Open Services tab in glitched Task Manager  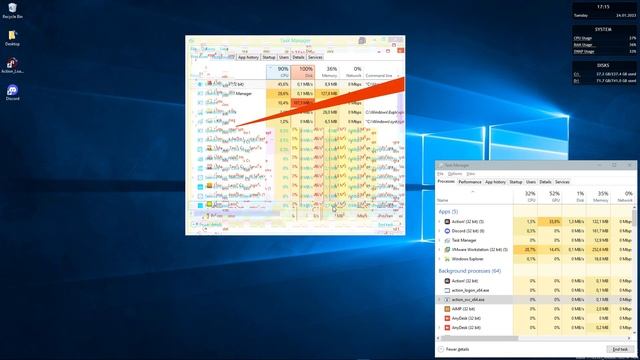[x=315, y=58]
